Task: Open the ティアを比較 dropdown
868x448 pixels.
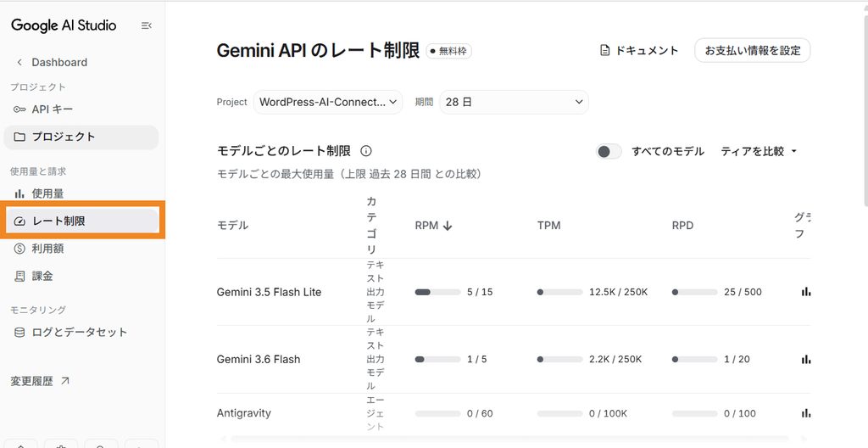Action: (x=759, y=151)
